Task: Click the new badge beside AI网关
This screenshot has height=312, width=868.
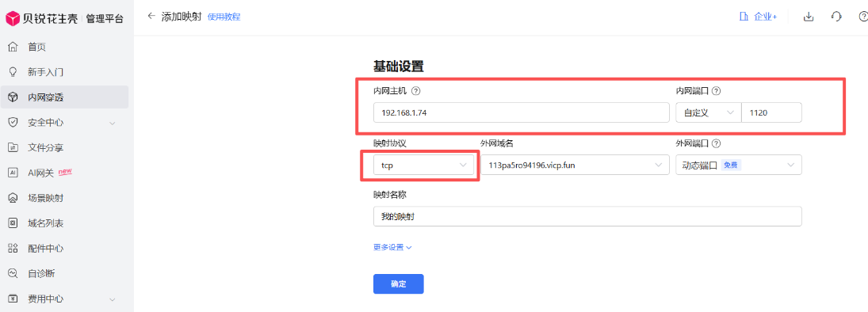Action: point(65,172)
